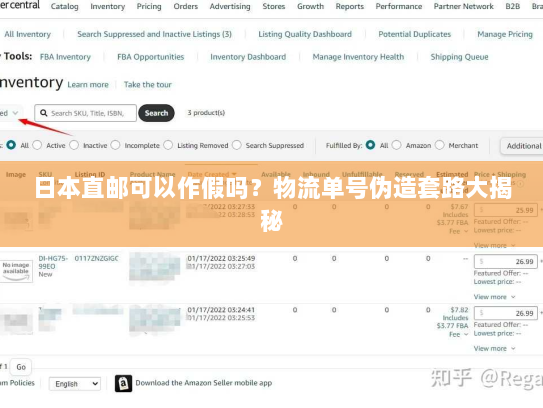Click Listing ID 0117ZNZGIGC
The height and width of the screenshot is (408, 543).
pyautogui.click(x=97, y=258)
